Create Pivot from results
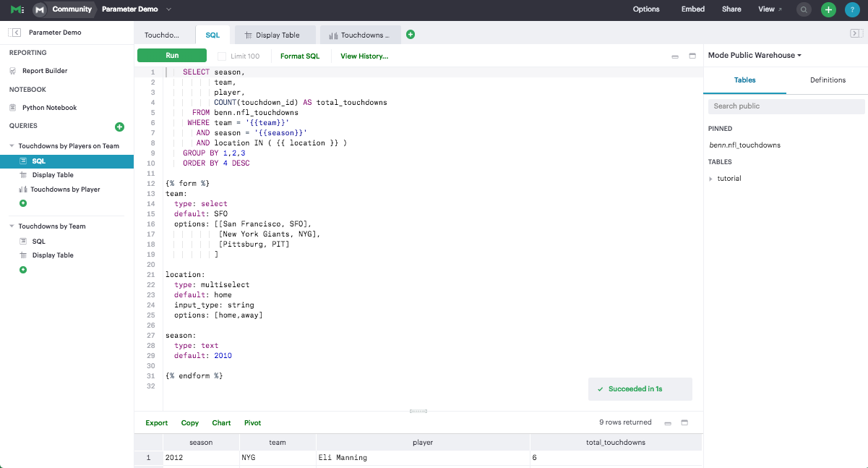This screenshot has width=868, height=468. pos(253,423)
